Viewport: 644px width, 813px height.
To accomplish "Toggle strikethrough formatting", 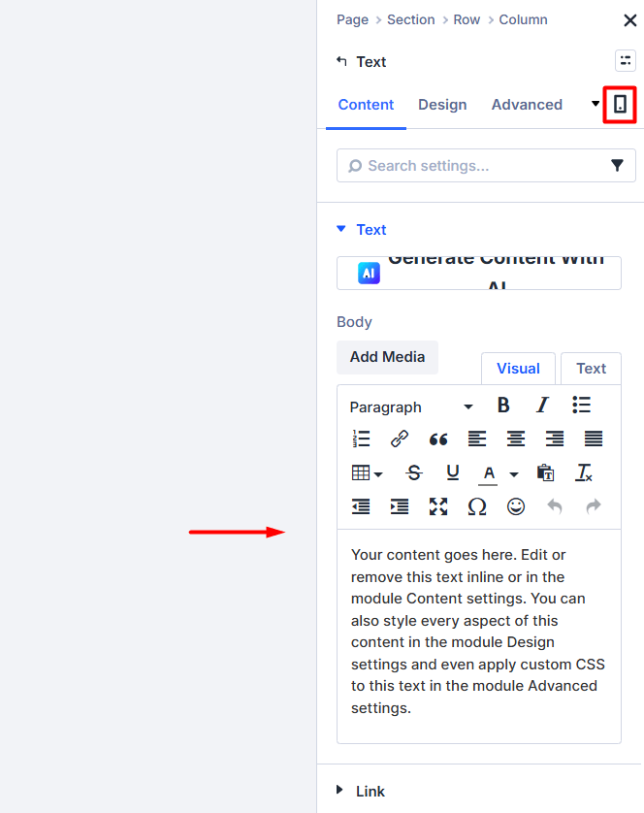I will pos(414,472).
